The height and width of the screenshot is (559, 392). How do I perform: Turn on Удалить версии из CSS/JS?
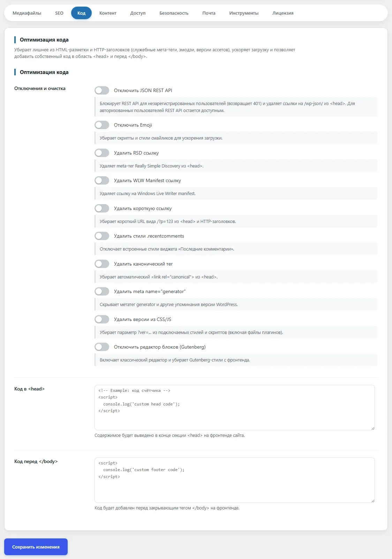(102, 319)
